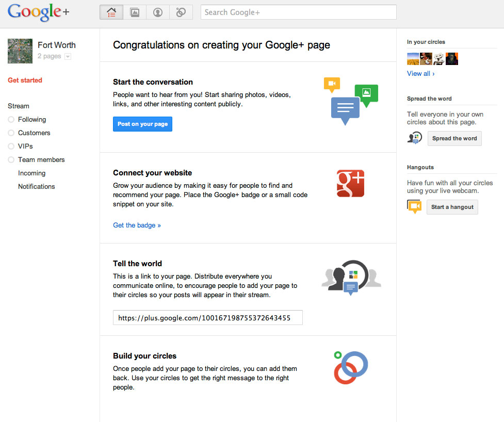Open the Home stream icon
This screenshot has width=504, height=422.
pyautogui.click(x=111, y=12)
